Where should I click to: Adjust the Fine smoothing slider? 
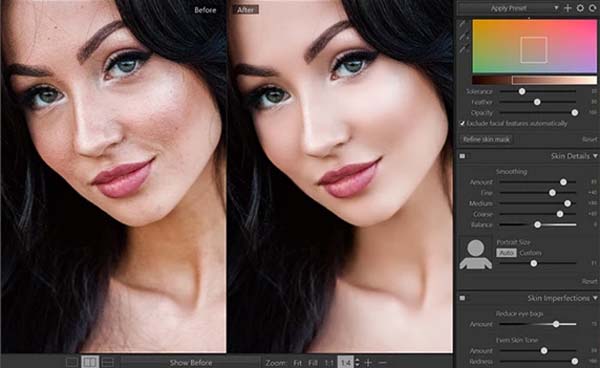552,193
